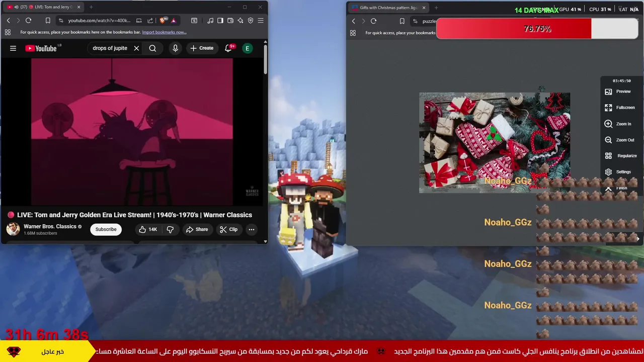Open site settings icon beside youtube.com URL

pyautogui.click(x=61, y=21)
